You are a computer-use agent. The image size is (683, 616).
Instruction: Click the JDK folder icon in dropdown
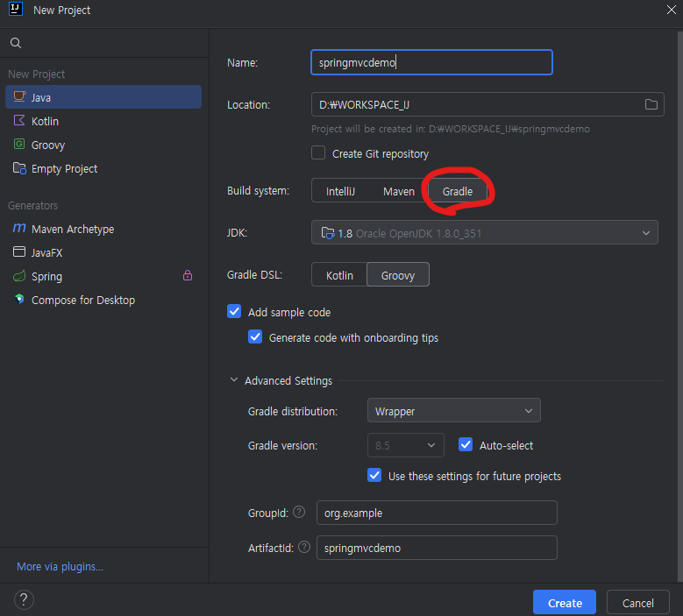click(x=328, y=233)
